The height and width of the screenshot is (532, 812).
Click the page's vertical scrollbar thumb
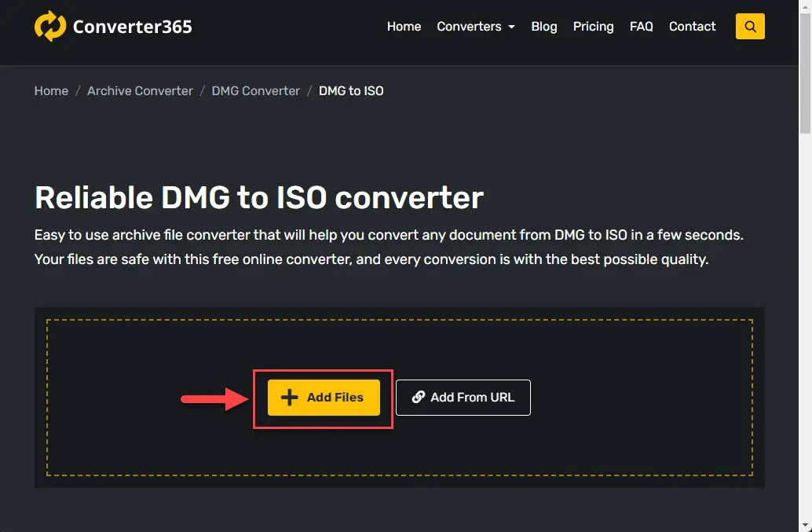805,71
